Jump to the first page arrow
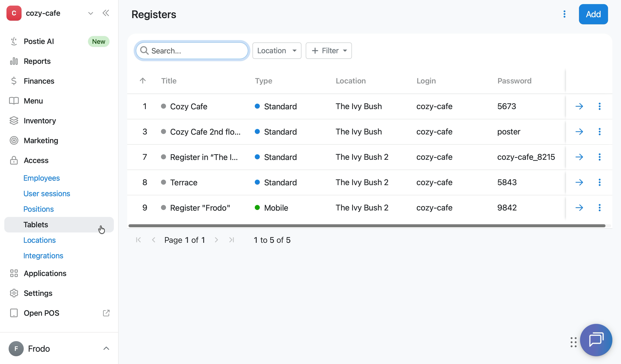The height and width of the screenshot is (364, 621). pyautogui.click(x=138, y=240)
